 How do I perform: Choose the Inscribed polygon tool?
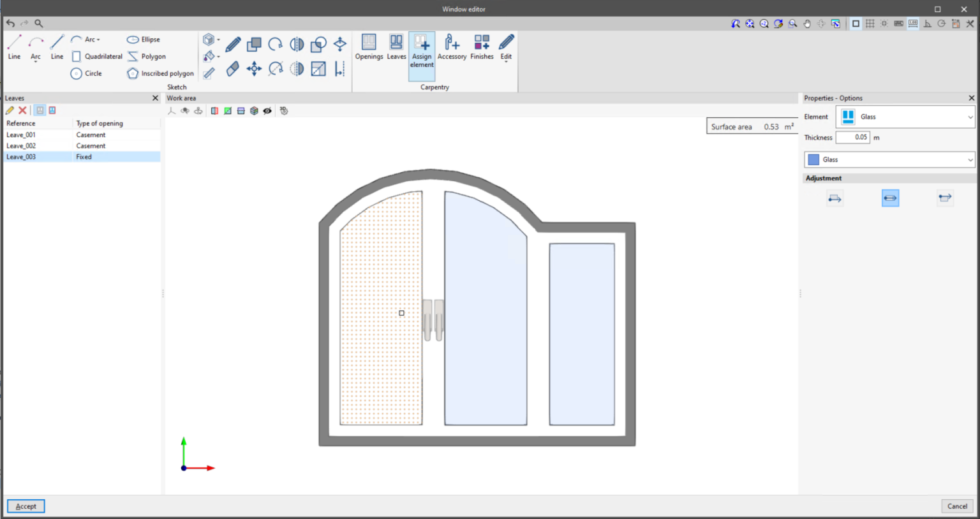(160, 73)
